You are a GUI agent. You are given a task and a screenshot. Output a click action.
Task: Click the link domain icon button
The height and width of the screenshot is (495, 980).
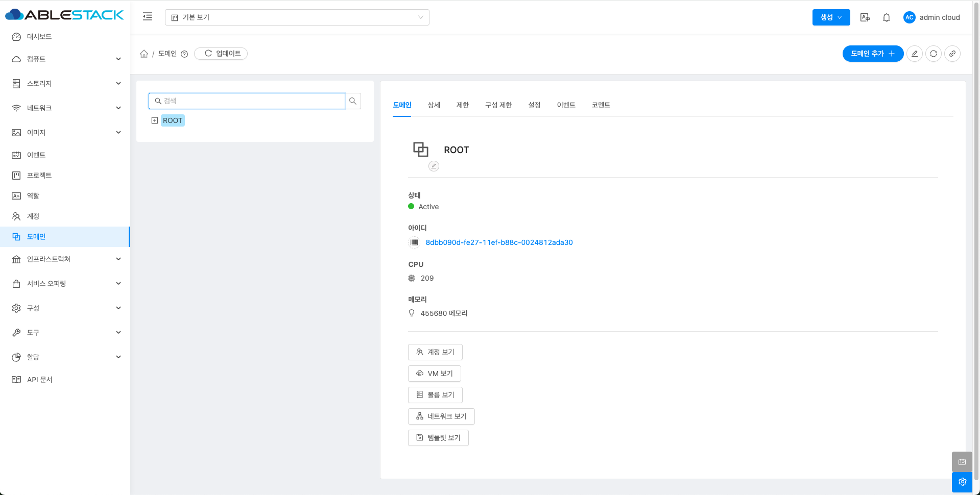coord(952,54)
